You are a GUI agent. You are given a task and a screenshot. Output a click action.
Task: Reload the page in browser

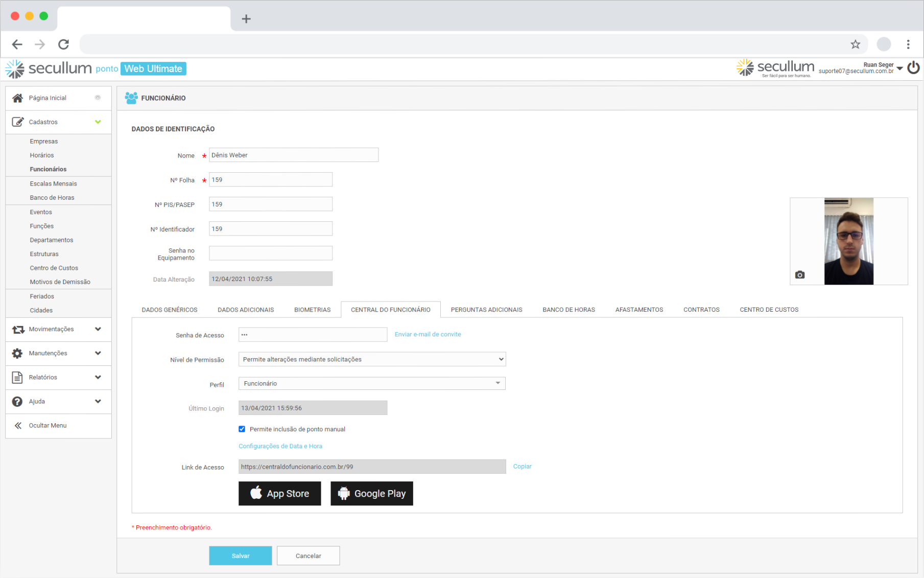(63, 44)
